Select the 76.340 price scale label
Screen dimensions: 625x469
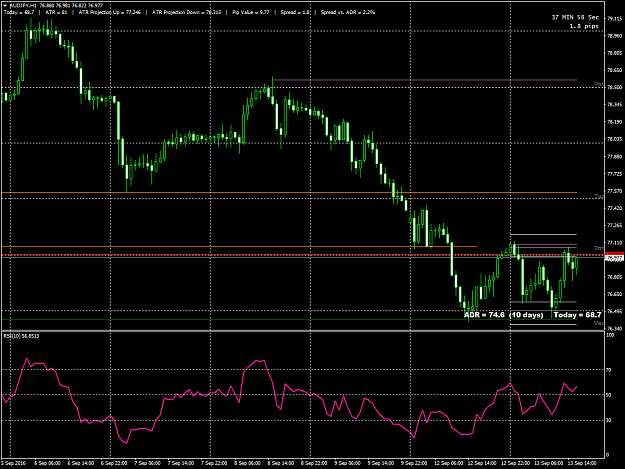coord(615,328)
